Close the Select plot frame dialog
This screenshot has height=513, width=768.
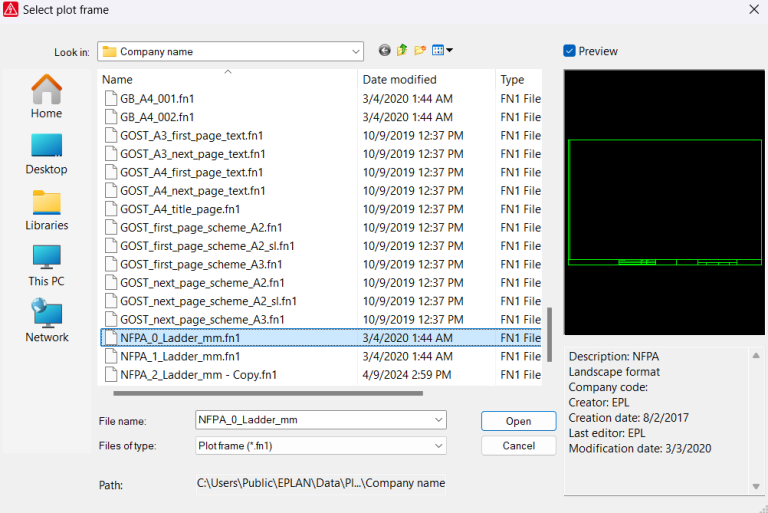pos(754,9)
